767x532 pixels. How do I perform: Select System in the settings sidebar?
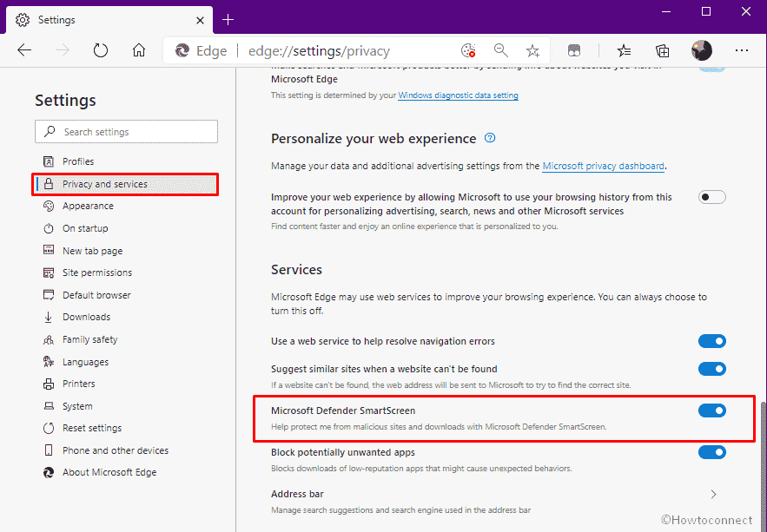77,406
